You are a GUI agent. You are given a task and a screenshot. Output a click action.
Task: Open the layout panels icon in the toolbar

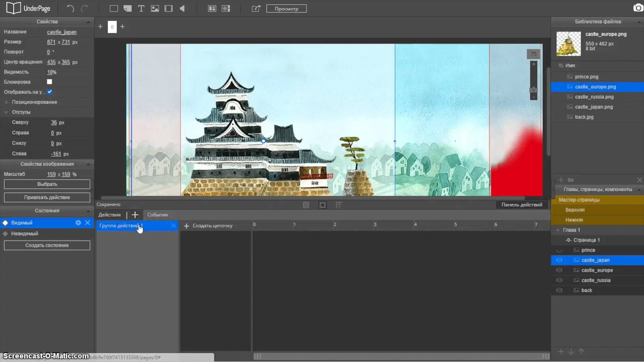(x=212, y=9)
